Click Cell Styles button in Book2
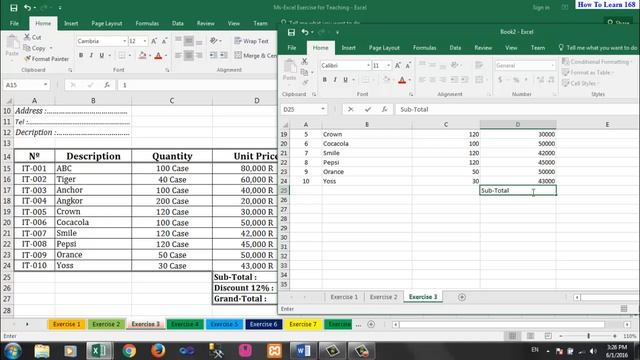This screenshot has width=640, height=360. click(579, 83)
